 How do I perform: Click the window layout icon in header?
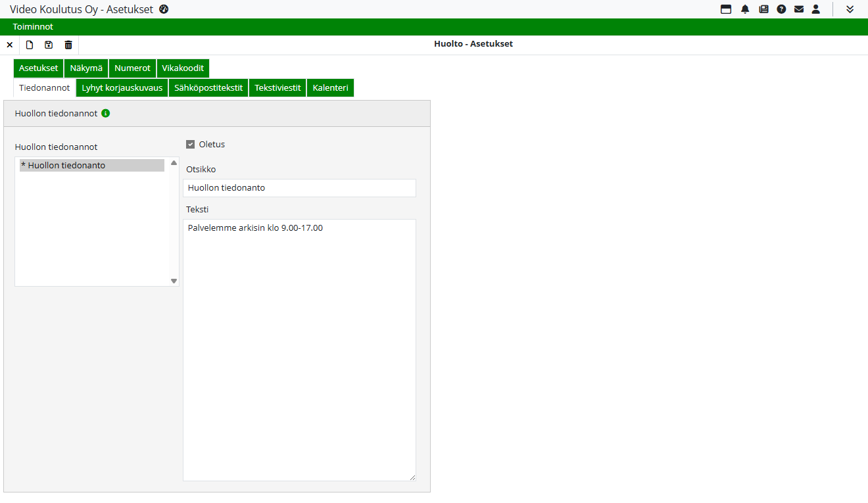[726, 9]
